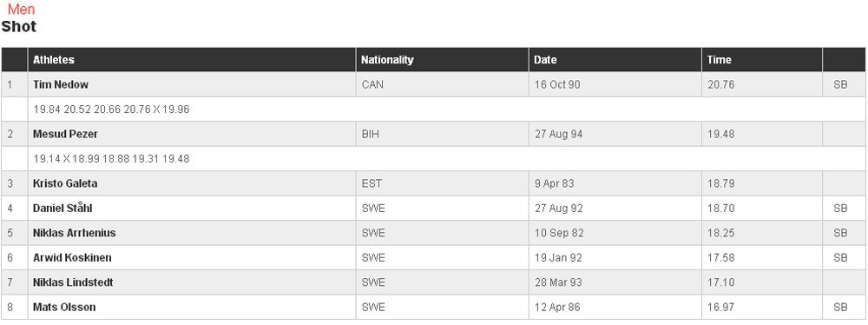Click the Shot heading
The image size is (868, 325).
coord(19,27)
